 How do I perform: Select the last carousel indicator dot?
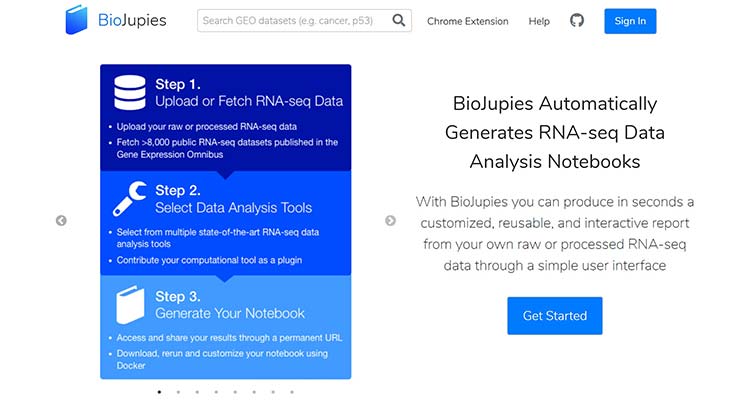click(292, 392)
